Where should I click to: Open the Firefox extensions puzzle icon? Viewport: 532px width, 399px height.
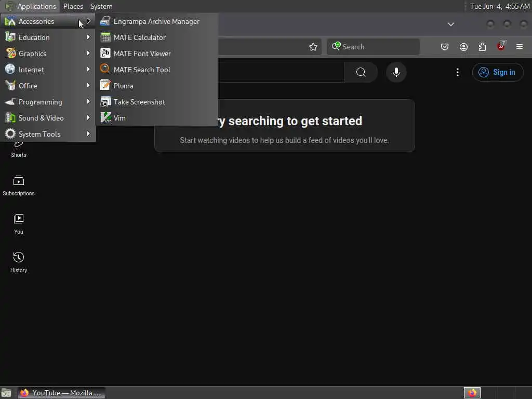[482, 47]
